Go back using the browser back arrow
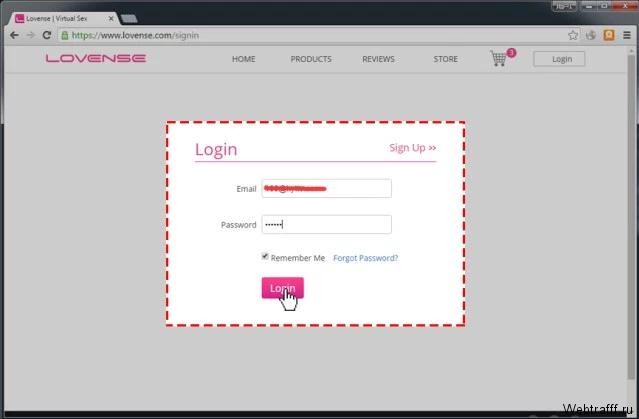Viewport: 639px width, 419px height. 14,35
